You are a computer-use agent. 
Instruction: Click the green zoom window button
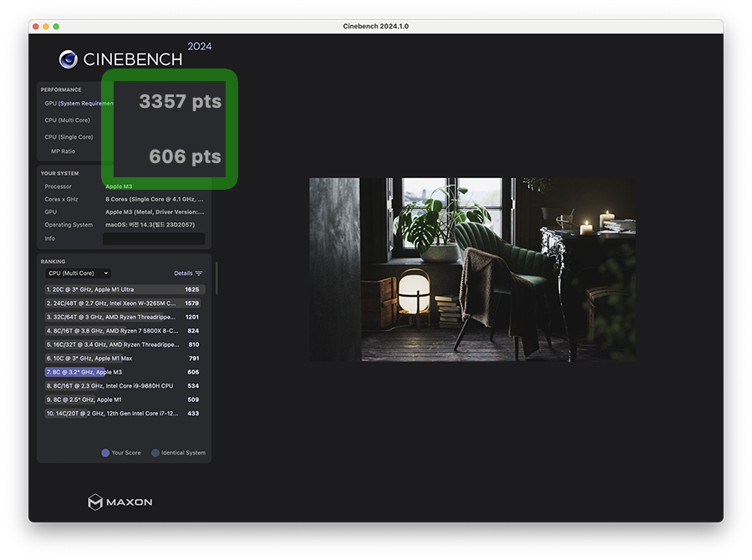(x=56, y=27)
